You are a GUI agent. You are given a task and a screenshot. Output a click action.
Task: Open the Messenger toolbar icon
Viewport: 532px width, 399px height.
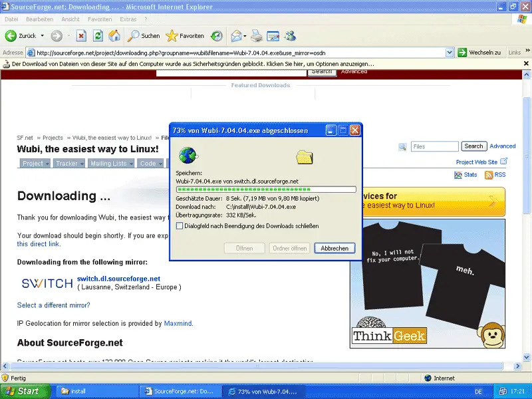[x=290, y=36]
